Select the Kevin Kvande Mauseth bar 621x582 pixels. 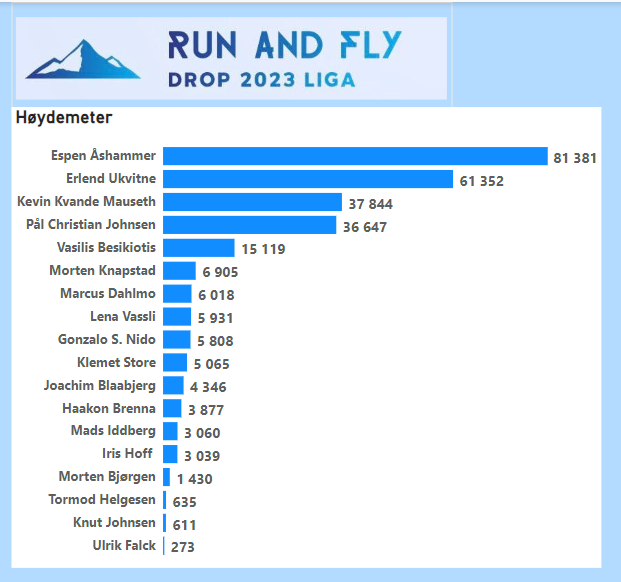click(x=252, y=202)
